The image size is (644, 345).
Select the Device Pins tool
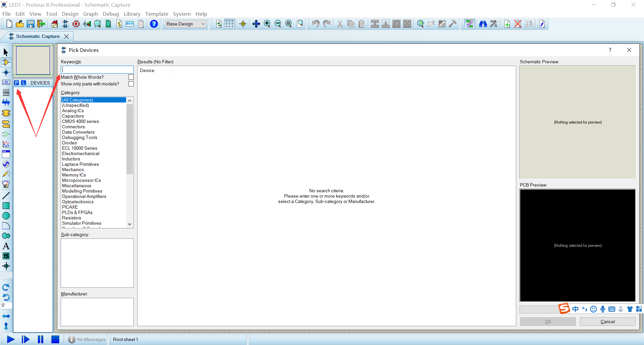click(x=6, y=134)
